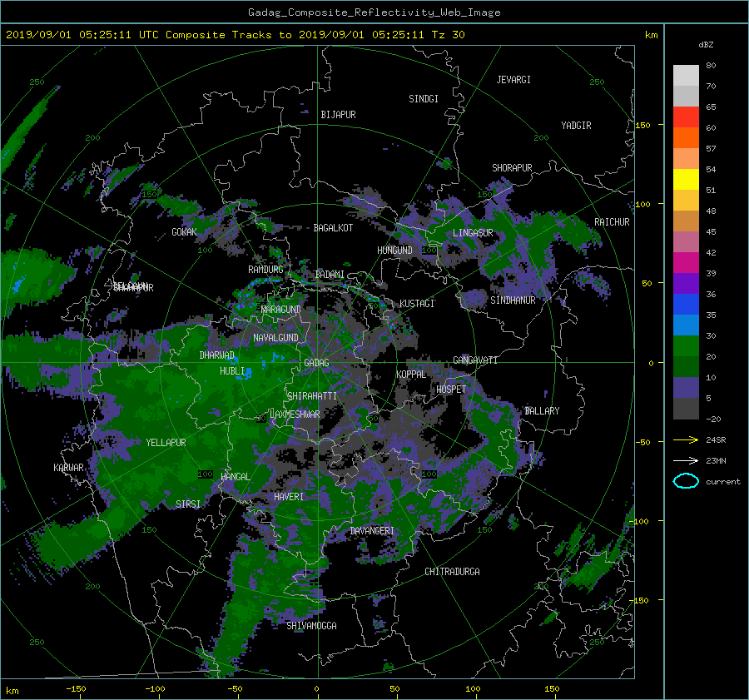Click the 'current' legend label

click(722, 482)
